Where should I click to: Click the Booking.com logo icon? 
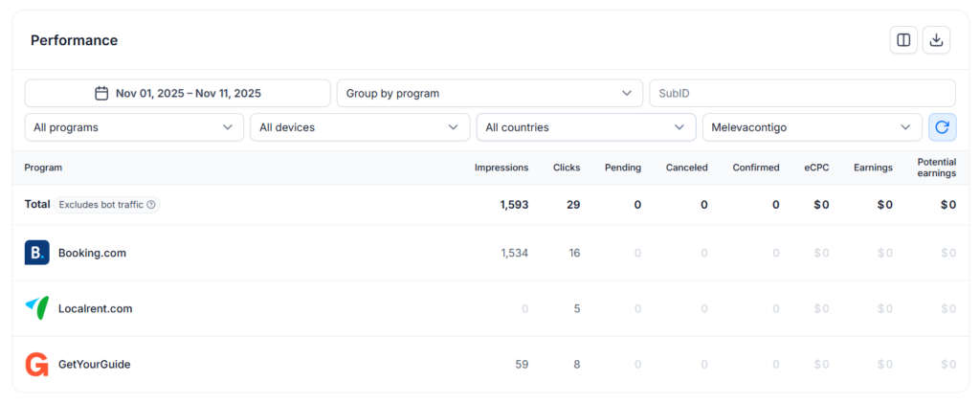pos(36,253)
